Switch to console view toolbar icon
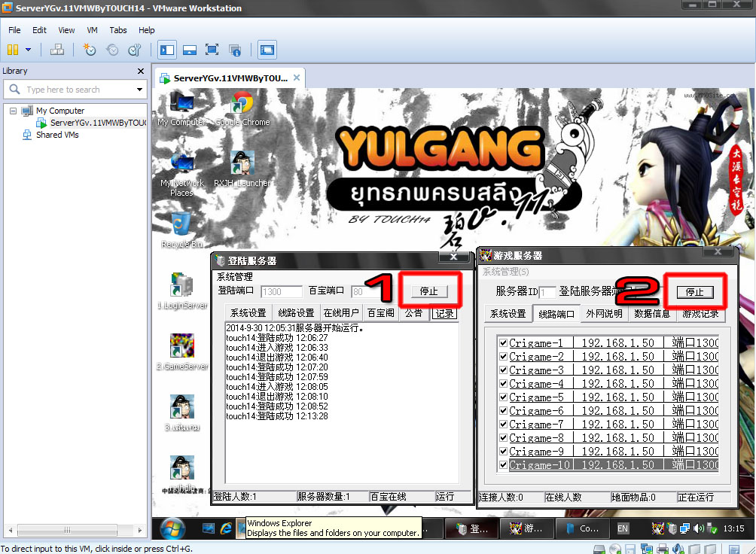Image resolution: width=756 pixels, height=554 pixels. pos(267,50)
